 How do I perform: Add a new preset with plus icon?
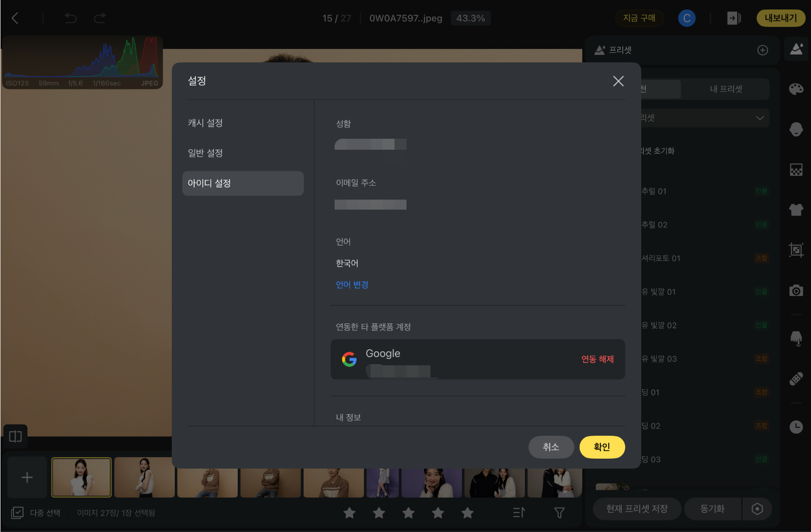click(x=763, y=50)
